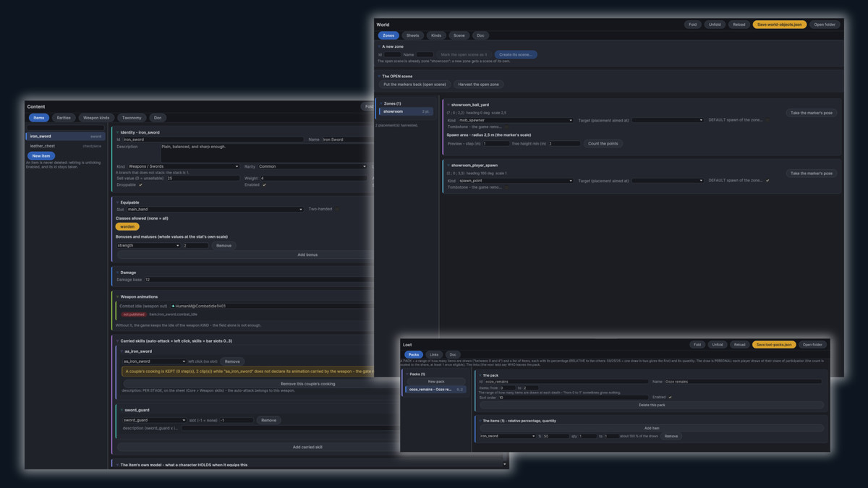This screenshot has height=488, width=868.
Task: Toggle DEFAULT spawn checkbox for showroom_player_spawn
Action: pyautogui.click(x=767, y=181)
